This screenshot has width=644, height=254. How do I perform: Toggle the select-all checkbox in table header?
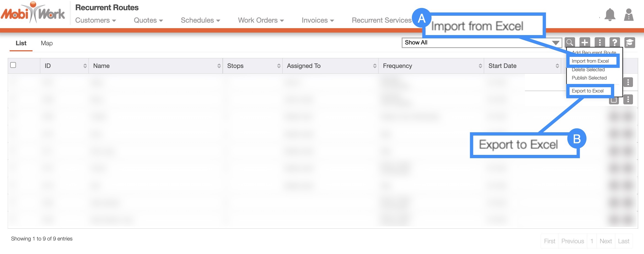point(13,65)
